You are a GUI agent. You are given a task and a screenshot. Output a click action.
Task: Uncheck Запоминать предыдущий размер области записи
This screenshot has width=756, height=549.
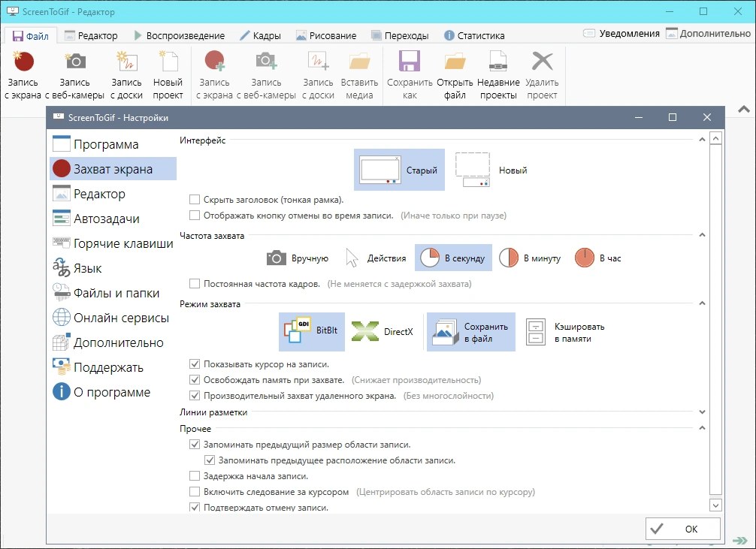195,445
